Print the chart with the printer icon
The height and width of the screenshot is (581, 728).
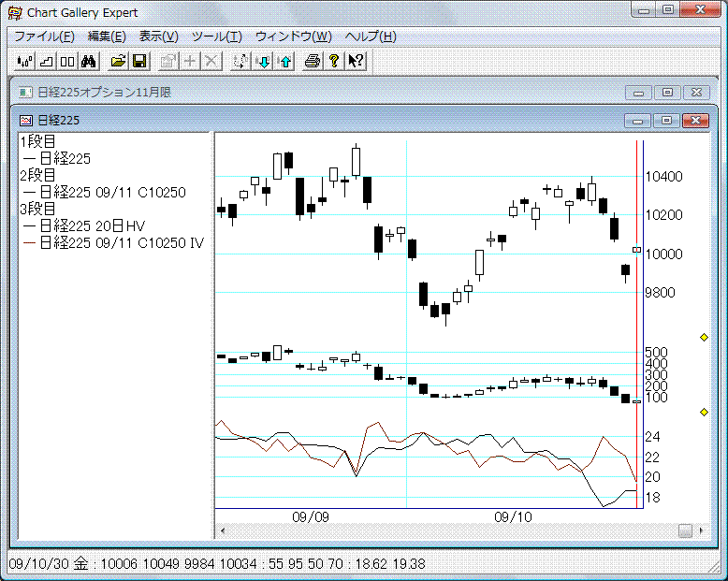tap(313, 62)
